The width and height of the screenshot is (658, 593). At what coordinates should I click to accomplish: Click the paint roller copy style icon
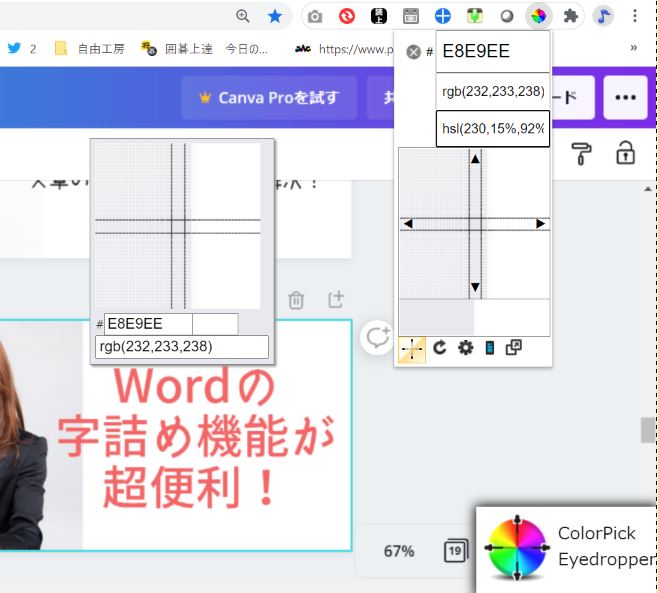[582, 153]
